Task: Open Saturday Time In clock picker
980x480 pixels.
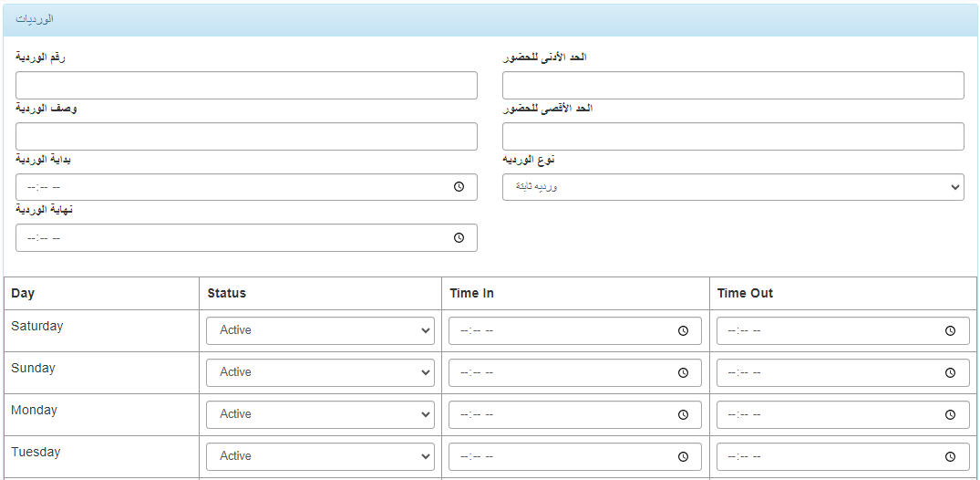Action: click(x=683, y=330)
